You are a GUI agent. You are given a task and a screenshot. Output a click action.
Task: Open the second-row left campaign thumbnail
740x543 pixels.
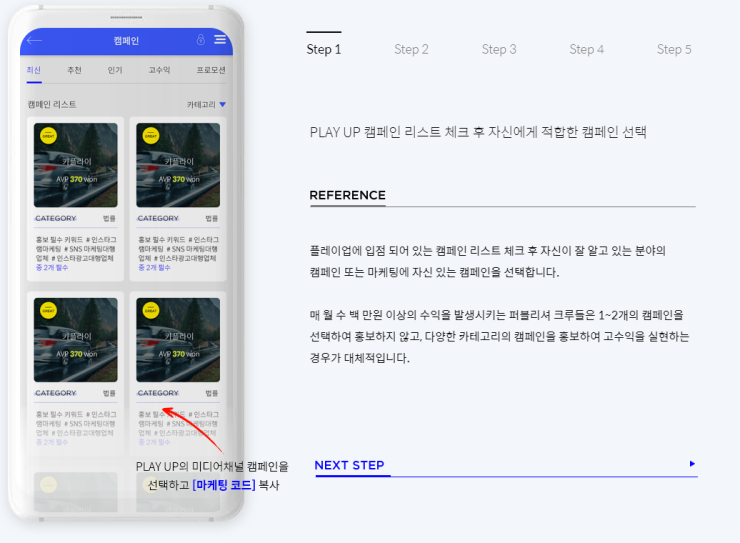click(76, 340)
